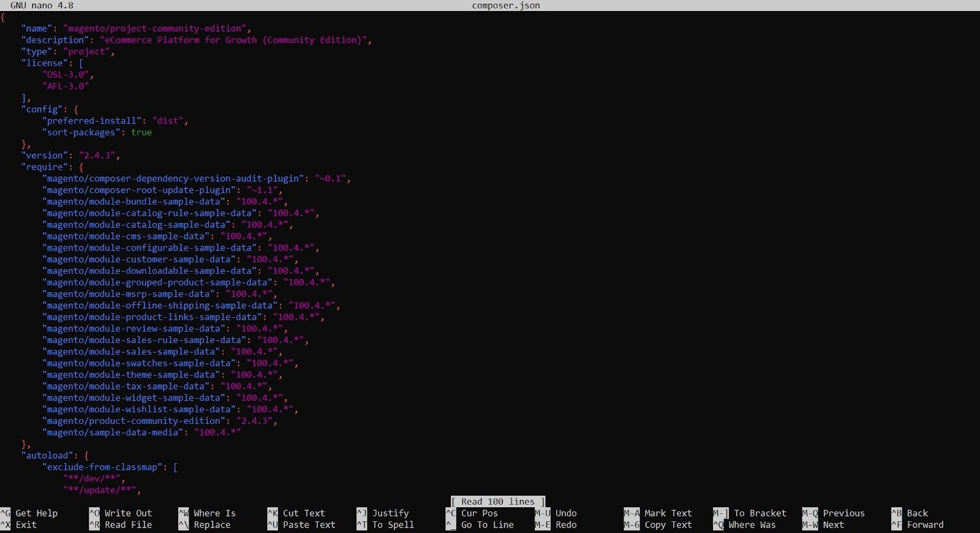The image size is (980, 533).
Task: Click the Back shortcut label
Action: pyautogui.click(x=918, y=513)
